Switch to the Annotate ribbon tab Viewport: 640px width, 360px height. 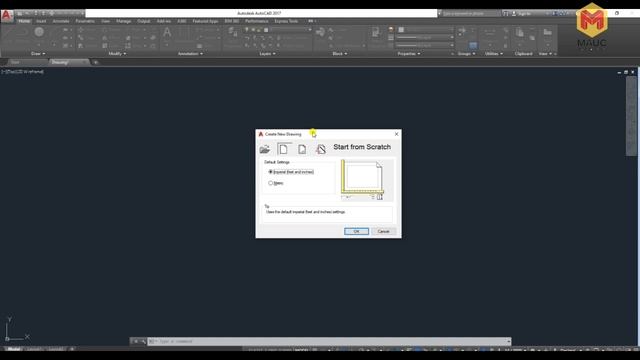[x=61, y=21]
